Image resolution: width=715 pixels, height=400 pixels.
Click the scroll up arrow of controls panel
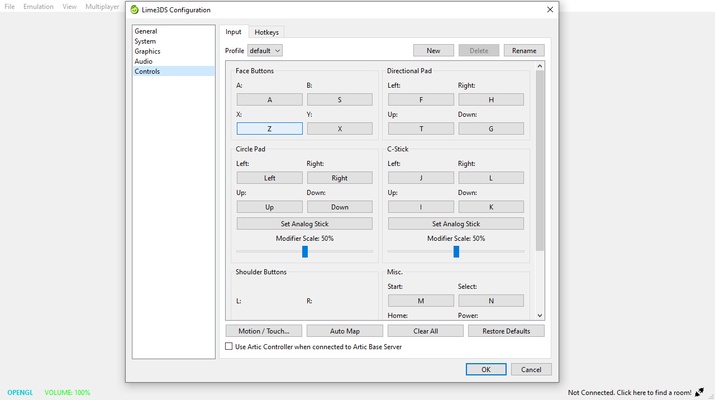pos(540,66)
